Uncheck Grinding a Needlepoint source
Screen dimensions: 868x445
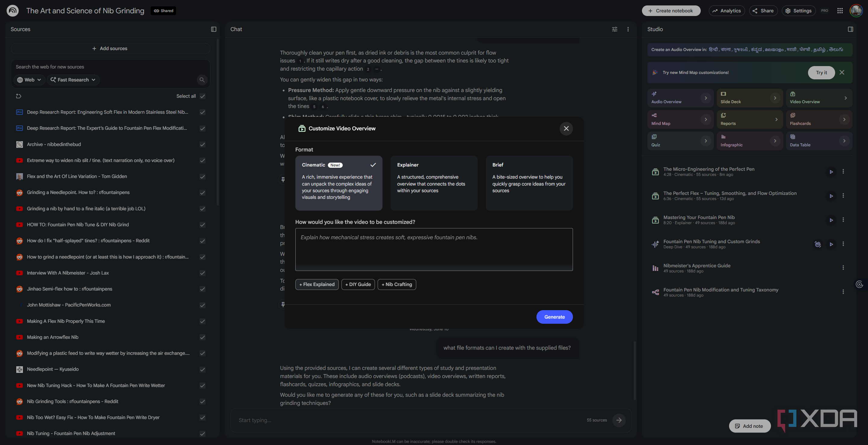coord(203,193)
